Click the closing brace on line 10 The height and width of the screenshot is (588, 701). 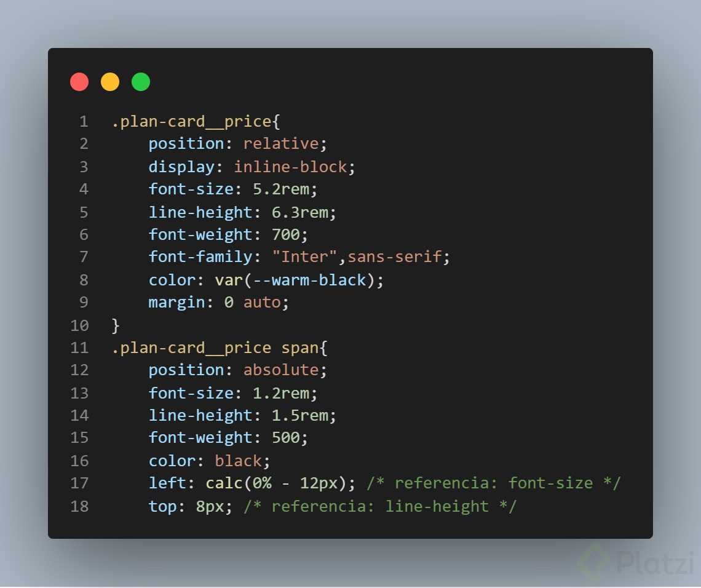(x=116, y=325)
